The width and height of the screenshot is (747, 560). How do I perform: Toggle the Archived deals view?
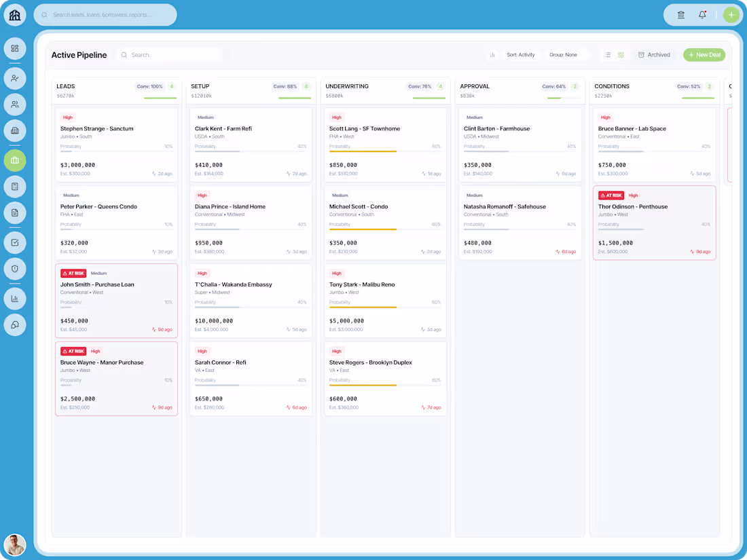tap(654, 54)
